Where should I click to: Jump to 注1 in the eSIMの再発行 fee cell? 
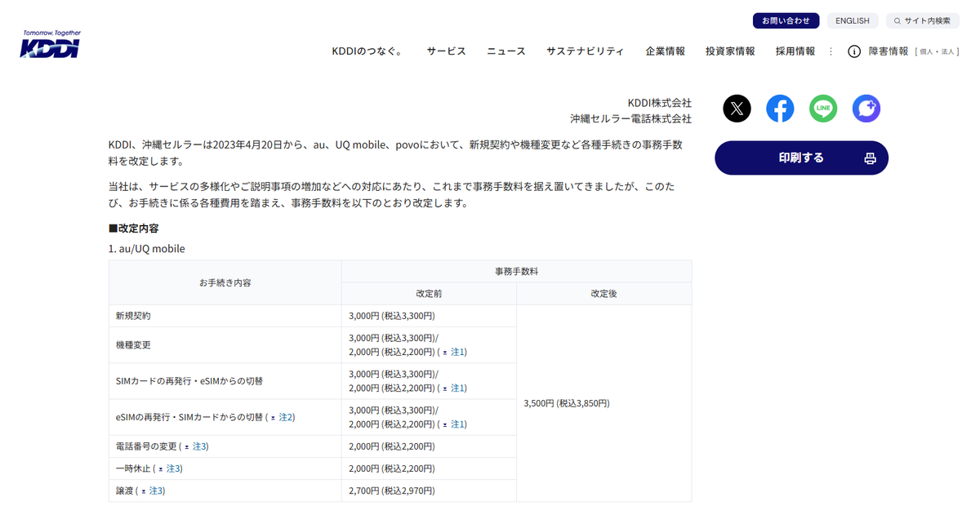coord(454,424)
